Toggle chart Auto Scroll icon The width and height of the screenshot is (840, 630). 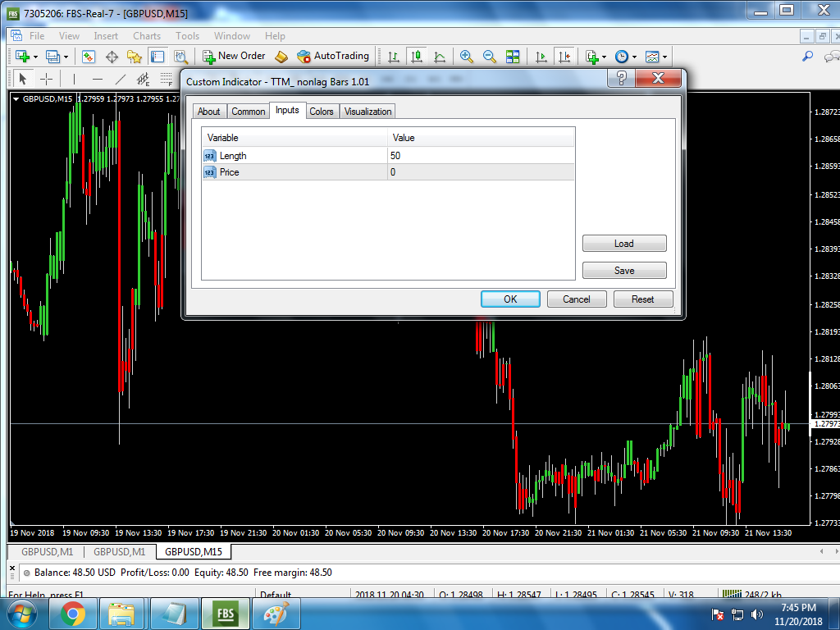click(541, 57)
